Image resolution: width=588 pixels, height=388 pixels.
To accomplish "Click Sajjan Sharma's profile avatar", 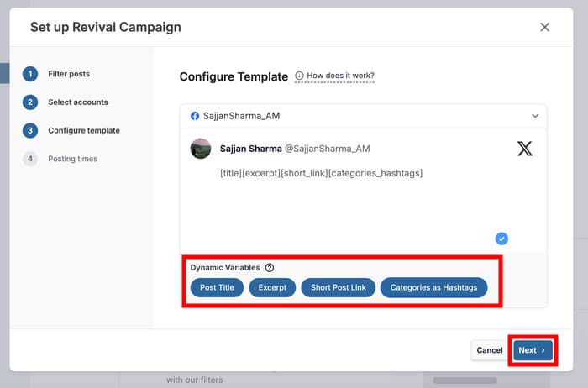I will pos(201,149).
